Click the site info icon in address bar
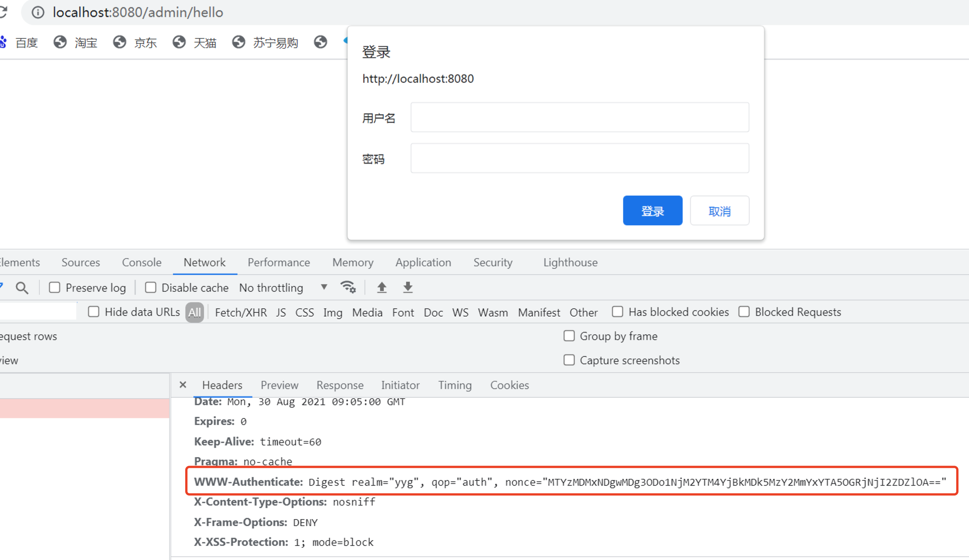The width and height of the screenshot is (969, 560). click(x=38, y=12)
